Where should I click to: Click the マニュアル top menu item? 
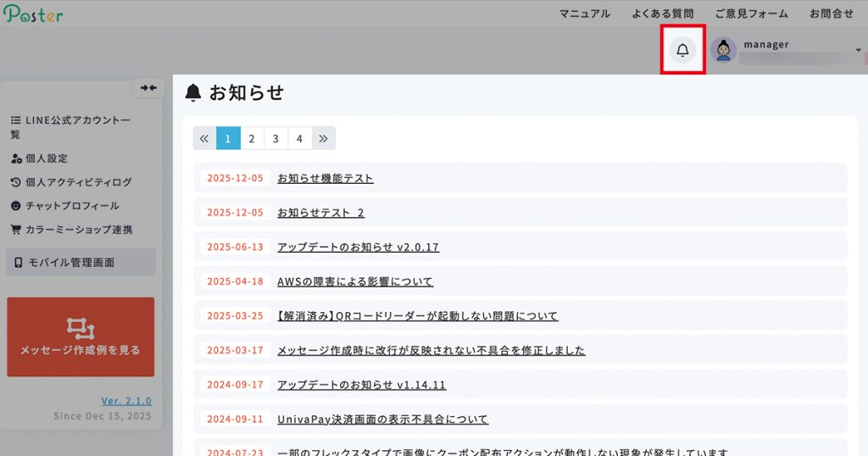point(584,14)
